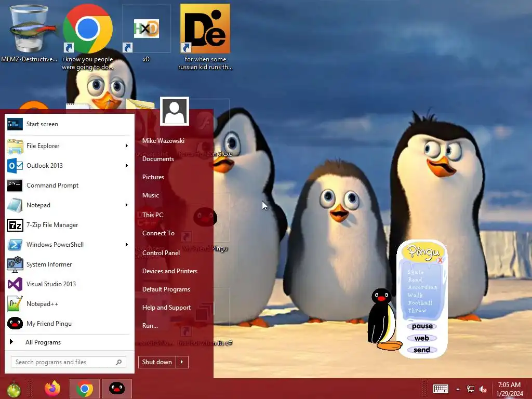The height and width of the screenshot is (399, 532).
Task: Close the Pingu widget with red X
Action: [x=440, y=260]
